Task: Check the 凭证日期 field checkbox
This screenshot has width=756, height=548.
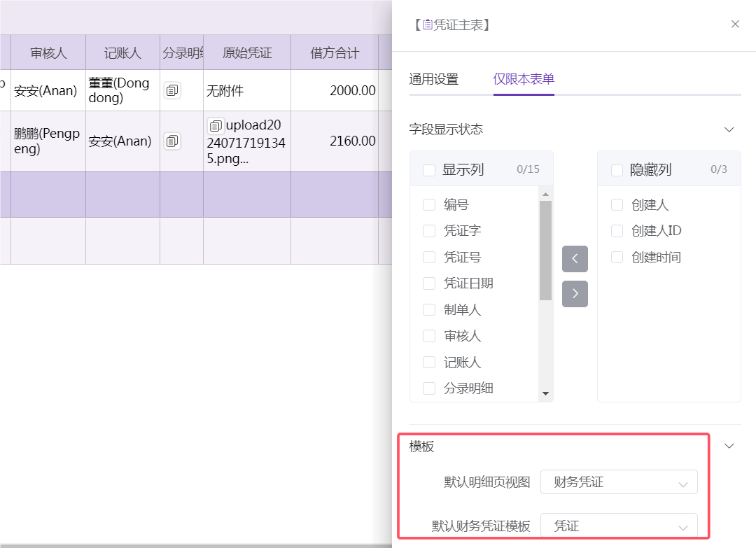Action: [x=429, y=283]
